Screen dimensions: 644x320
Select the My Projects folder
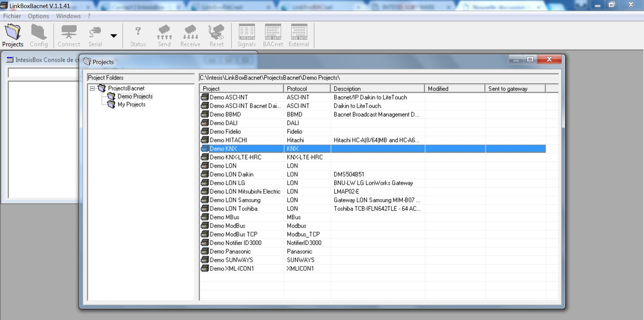tap(131, 104)
